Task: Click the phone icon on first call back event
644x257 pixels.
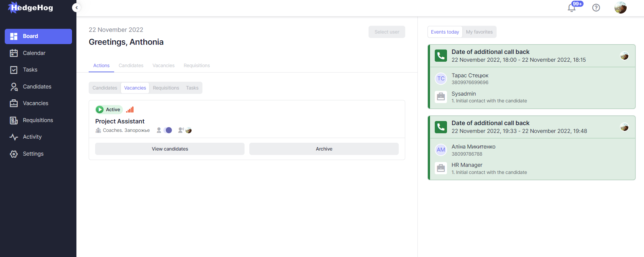Action: point(441,56)
